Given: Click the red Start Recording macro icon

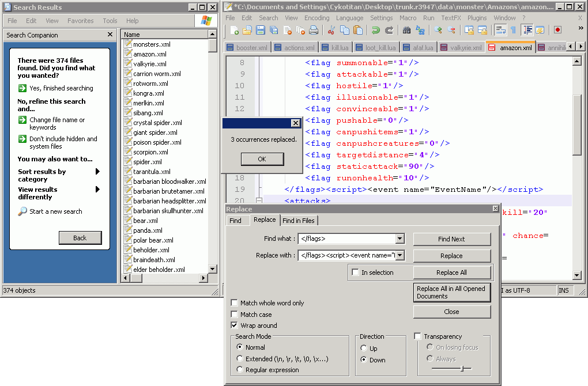Looking at the screenshot, I should (x=557, y=31).
